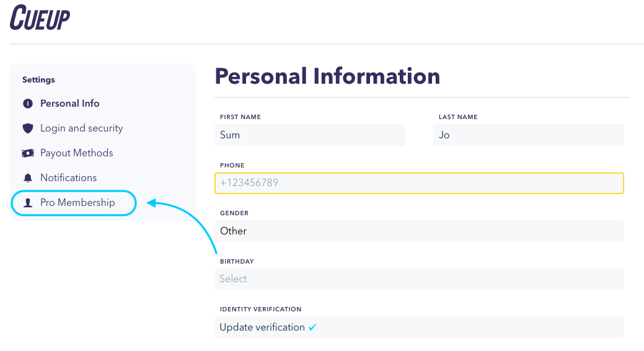Screen dimensions: 644x351
Task: Click the Cueup logo
Action: [40, 17]
